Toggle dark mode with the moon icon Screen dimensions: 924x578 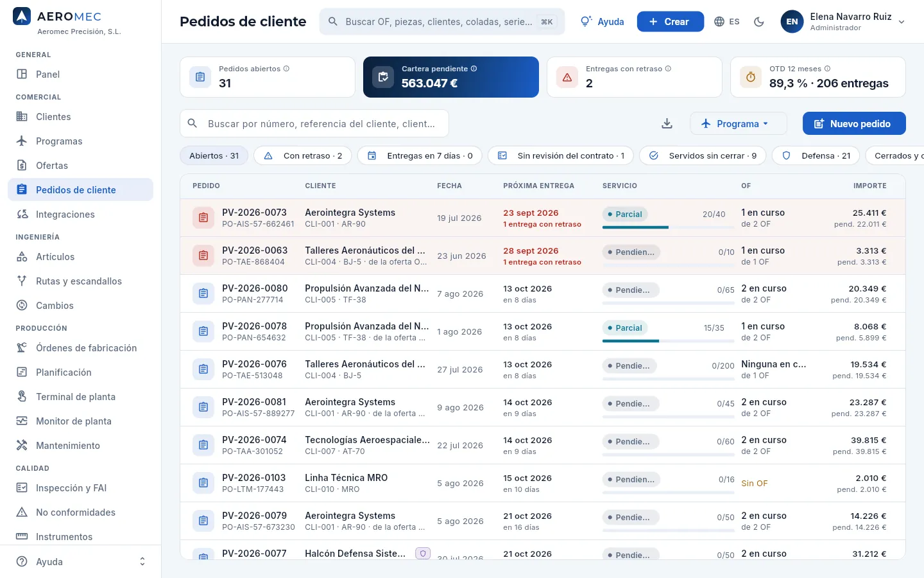pyautogui.click(x=759, y=22)
